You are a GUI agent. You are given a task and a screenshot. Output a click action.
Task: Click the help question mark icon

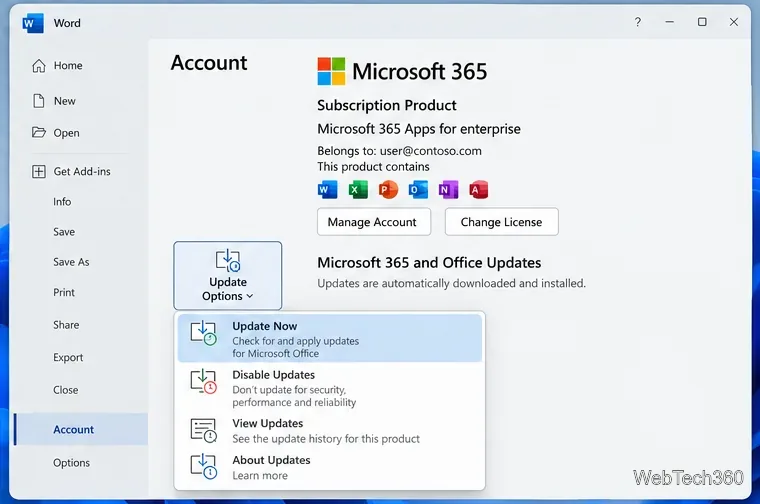tap(638, 22)
